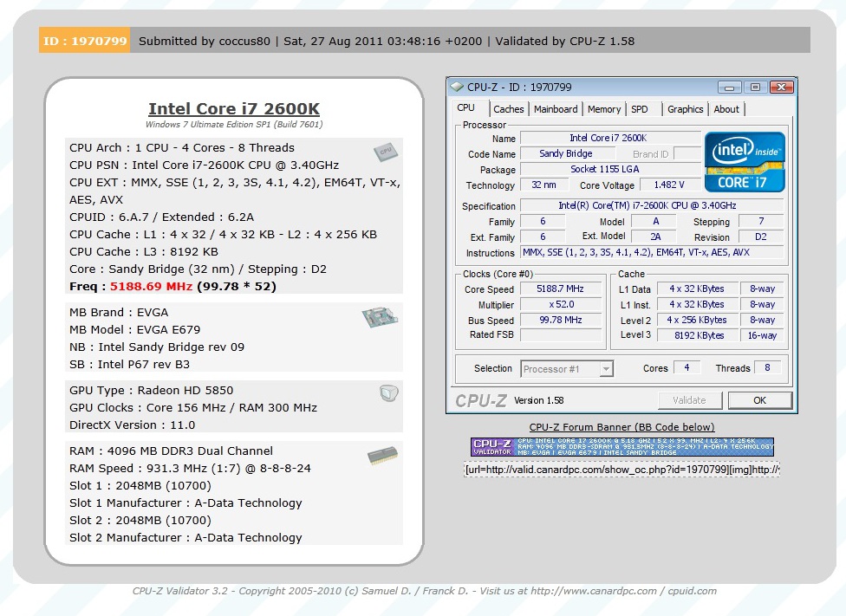The width and height of the screenshot is (846, 616).
Task: Click the RAM Speed : 931.3 MHz line
Action: click(x=190, y=468)
